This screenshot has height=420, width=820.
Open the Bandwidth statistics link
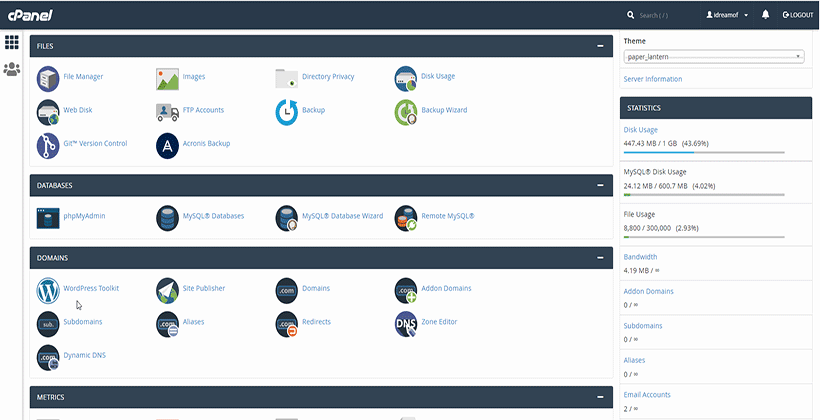(x=640, y=257)
